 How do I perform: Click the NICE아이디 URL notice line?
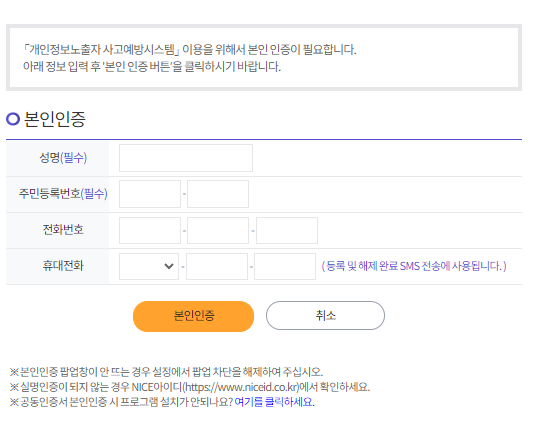point(190,387)
